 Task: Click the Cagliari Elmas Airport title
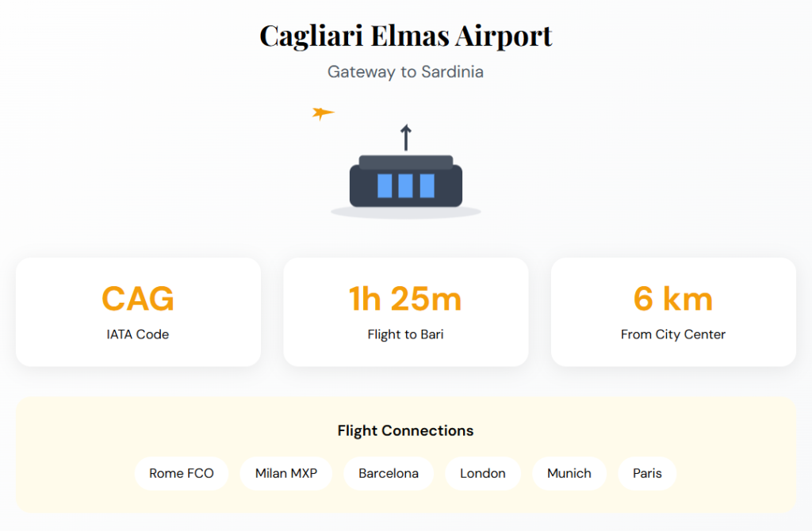[x=406, y=36]
